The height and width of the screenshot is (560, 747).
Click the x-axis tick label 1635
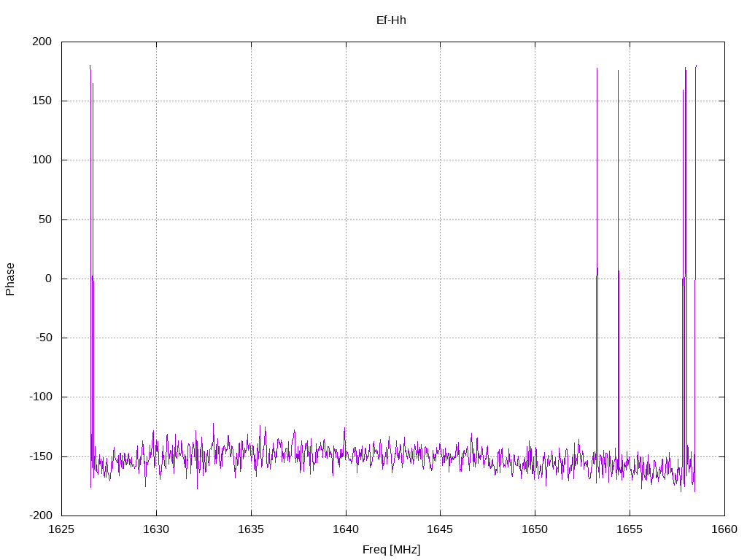[x=251, y=529]
